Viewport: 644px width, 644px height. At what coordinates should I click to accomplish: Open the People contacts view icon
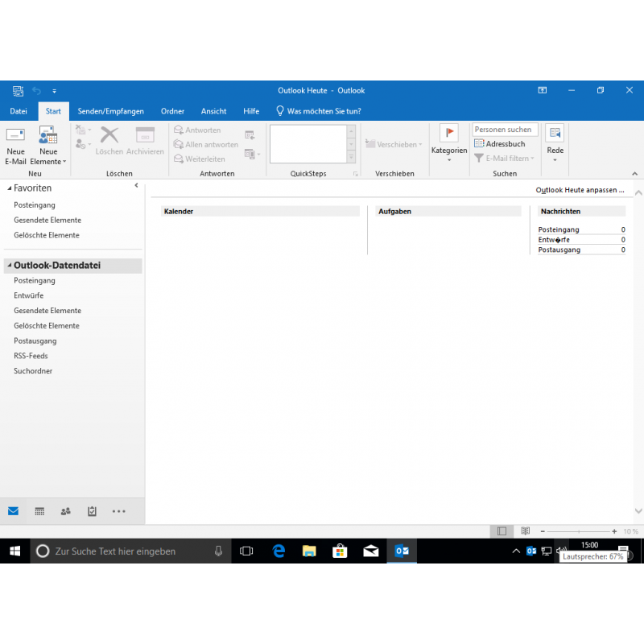[x=66, y=511]
